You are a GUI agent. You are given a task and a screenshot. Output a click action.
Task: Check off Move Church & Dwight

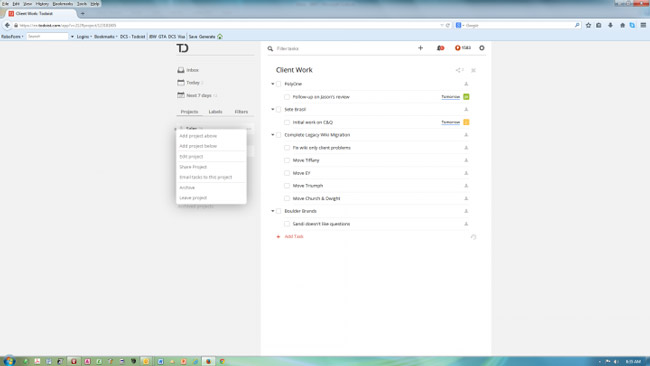[x=287, y=199]
